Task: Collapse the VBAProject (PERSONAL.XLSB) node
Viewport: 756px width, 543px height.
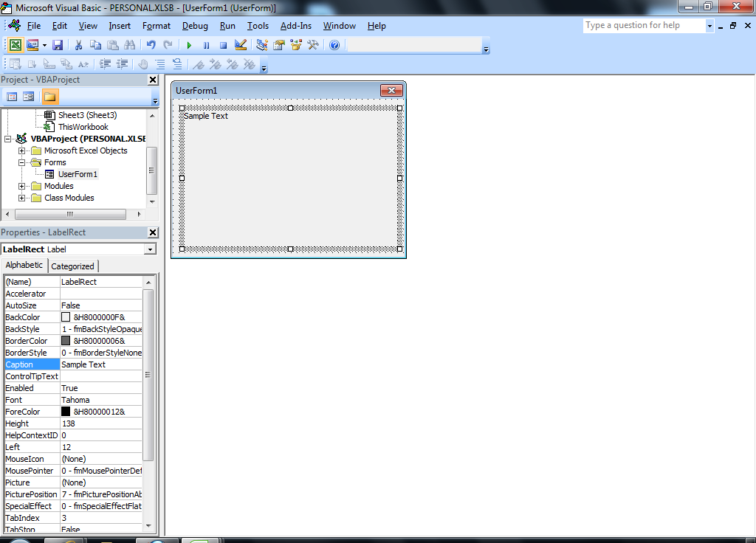Action: 7,139
